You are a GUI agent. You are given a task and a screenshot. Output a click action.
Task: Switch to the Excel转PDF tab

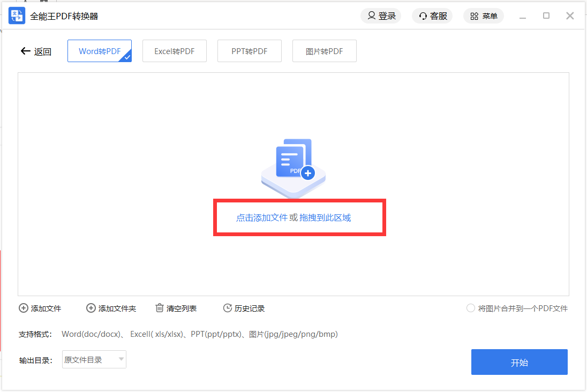[175, 50]
